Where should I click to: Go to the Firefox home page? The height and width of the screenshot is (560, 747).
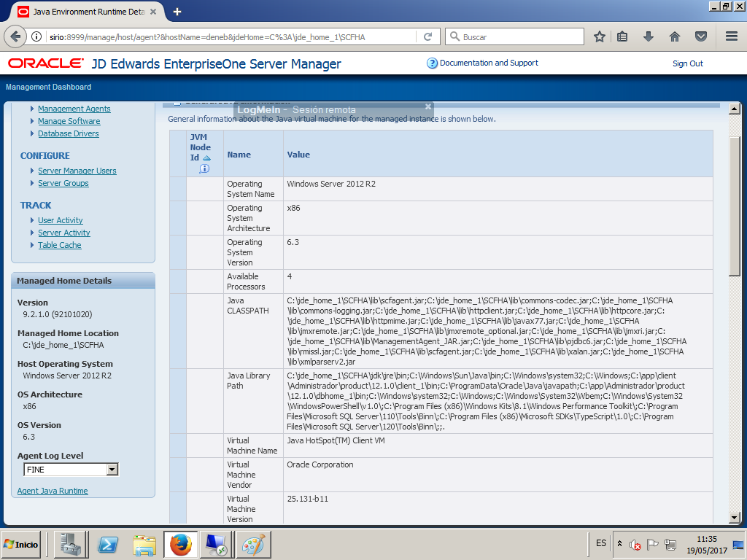[x=675, y=36]
